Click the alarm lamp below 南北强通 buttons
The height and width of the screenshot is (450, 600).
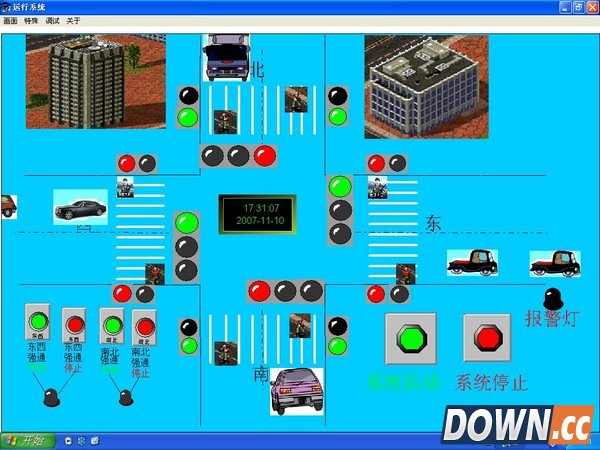pyautogui.click(x=127, y=397)
